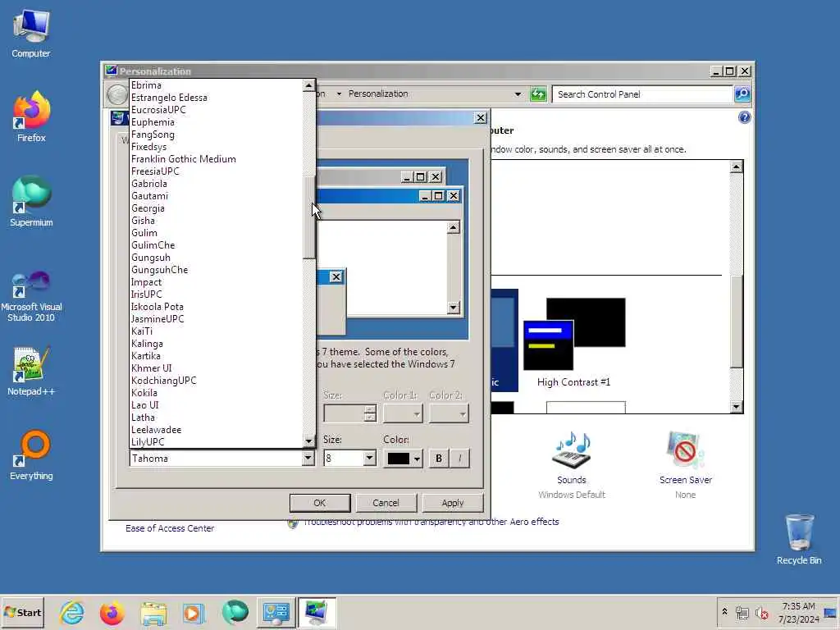
Task: Click Personalization in the breadcrumb
Action: click(378, 94)
